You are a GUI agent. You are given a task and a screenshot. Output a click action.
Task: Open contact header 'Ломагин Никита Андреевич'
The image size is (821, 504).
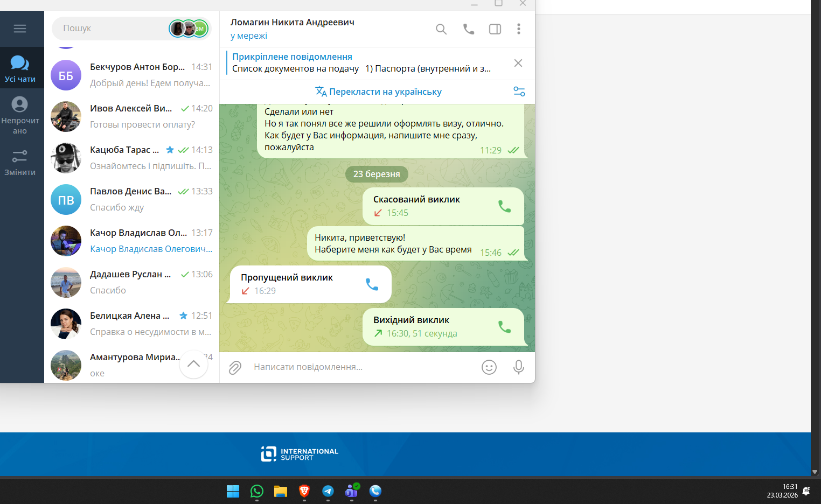click(293, 23)
